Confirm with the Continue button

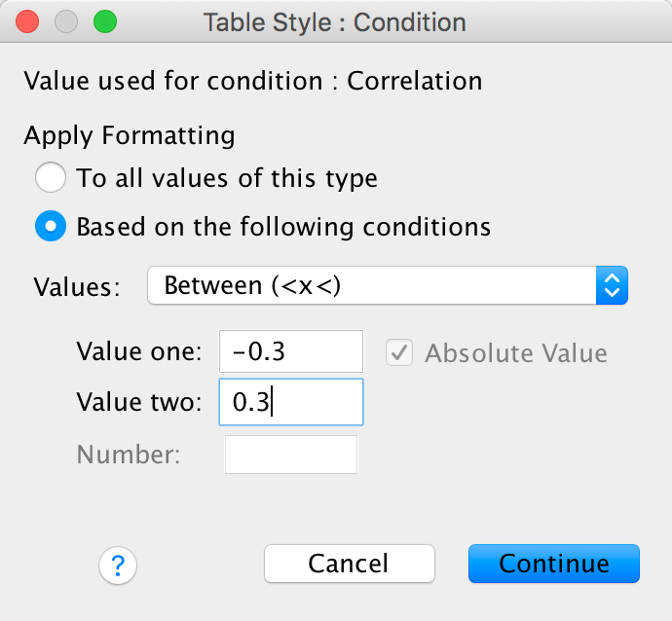click(553, 564)
